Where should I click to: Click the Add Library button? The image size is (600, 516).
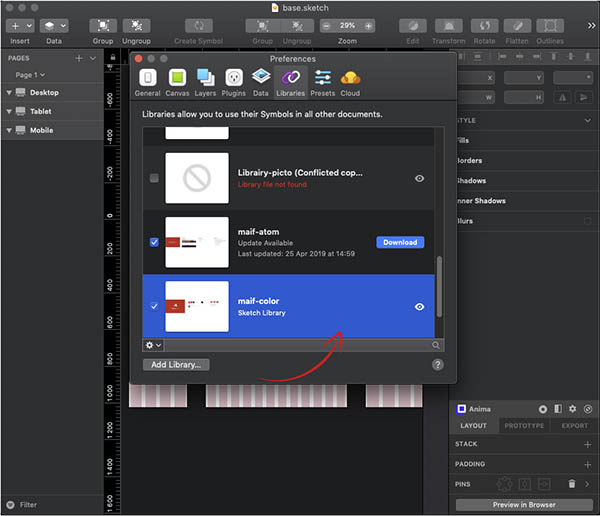176,365
